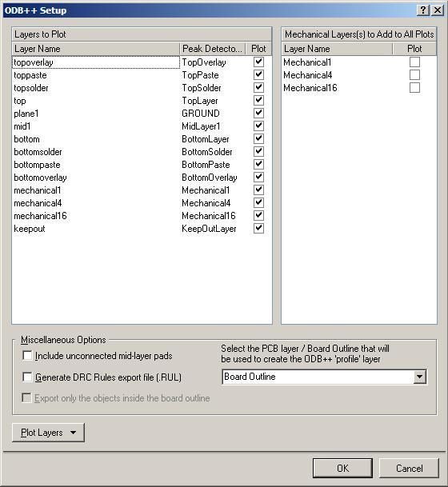Select the topsolder layer name

click(x=31, y=88)
